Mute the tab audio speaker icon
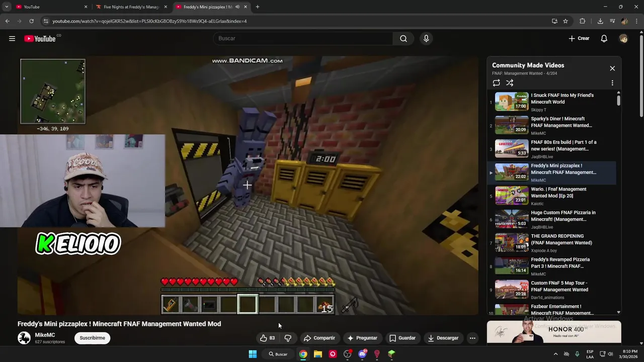644x362 pixels. tap(237, 7)
